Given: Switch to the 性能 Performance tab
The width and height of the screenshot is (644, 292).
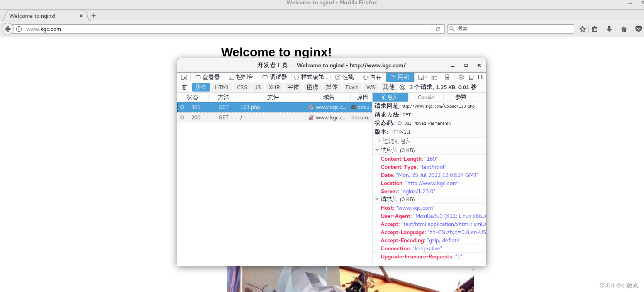Looking at the screenshot, I should (344, 77).
